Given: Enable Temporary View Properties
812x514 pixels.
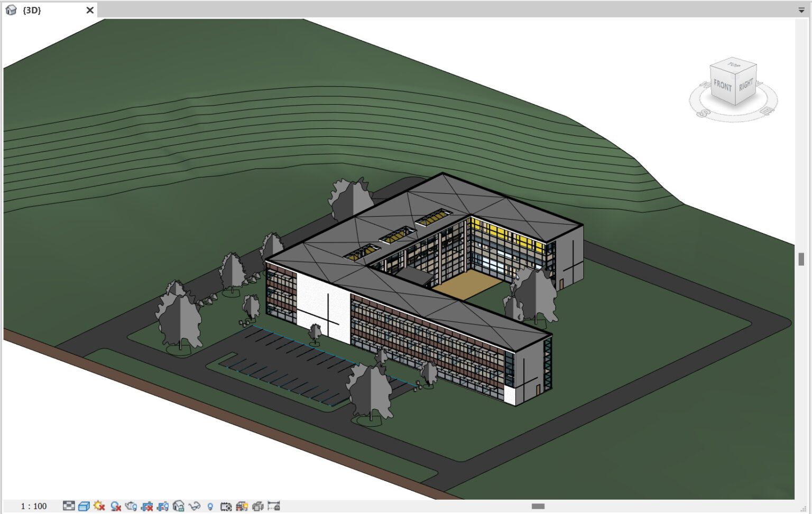Looking at the screenshot, I should coord(226,506).
